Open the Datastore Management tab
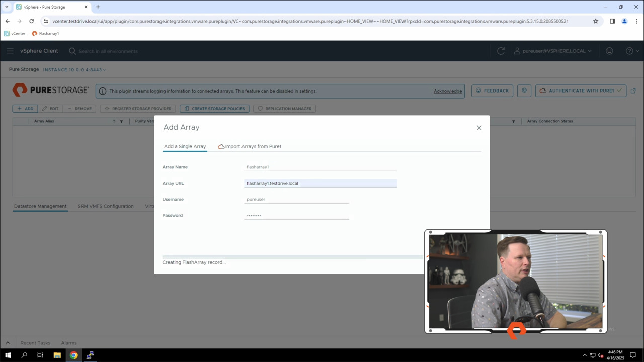The width and height of the screenshot is (644, 362). pos(40,206)
